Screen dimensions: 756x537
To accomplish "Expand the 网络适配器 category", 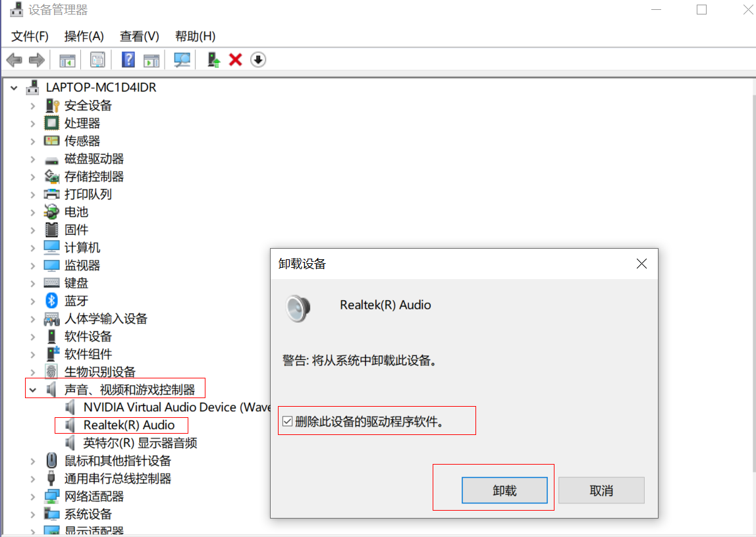I will click(x=32, y=496).
